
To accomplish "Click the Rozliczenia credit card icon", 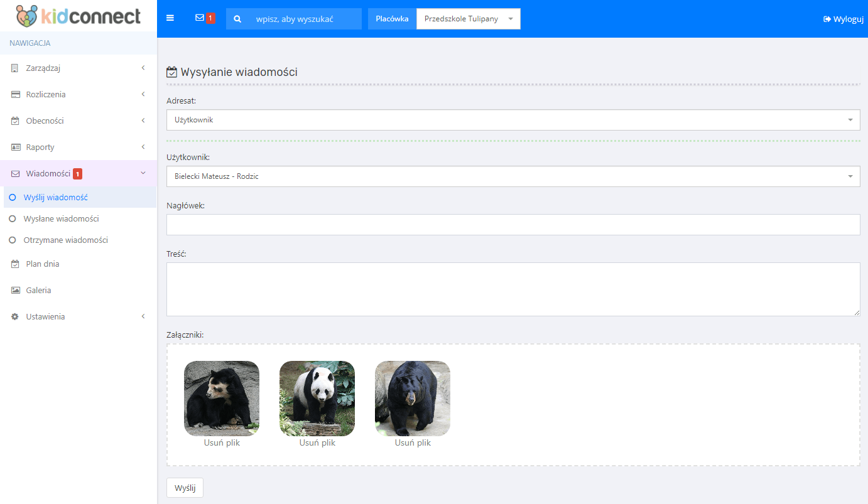I will [16, 94].
